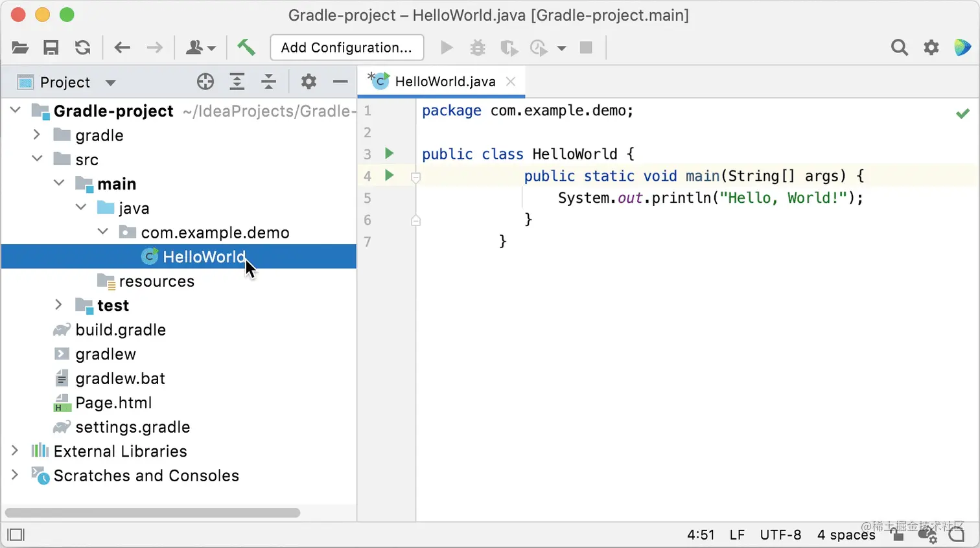The height and width of the screenshot is (548, 980).
Task: Collapse the com.example.demo package
Action: (x=103, y=231)
